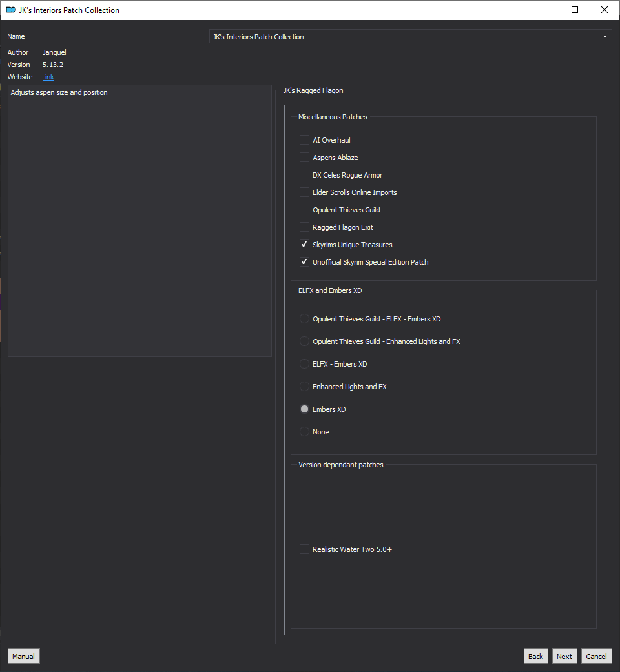
Task: Open the website Link
Action: coord(48,77)
